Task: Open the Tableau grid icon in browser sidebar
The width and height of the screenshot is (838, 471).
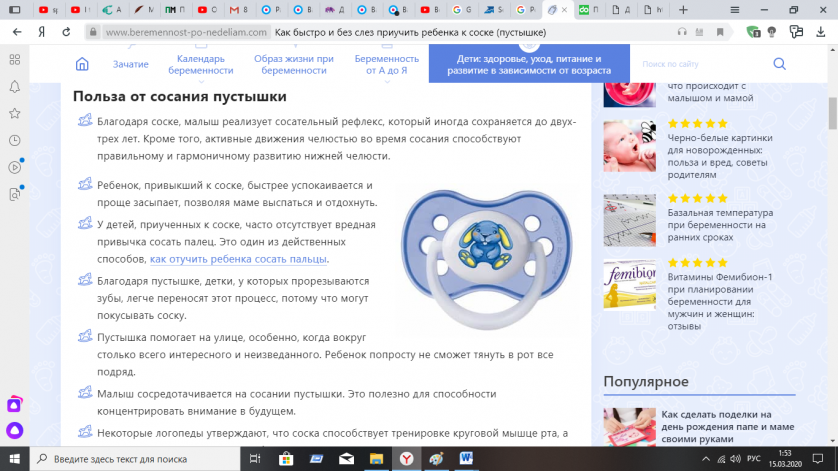Action: 15,59
